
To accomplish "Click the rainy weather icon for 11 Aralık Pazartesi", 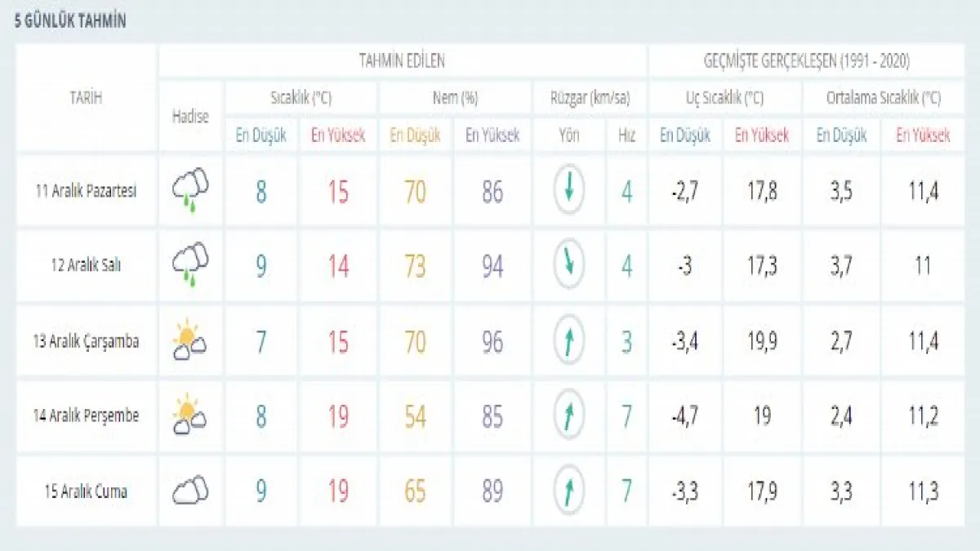I will pos(190,191).
